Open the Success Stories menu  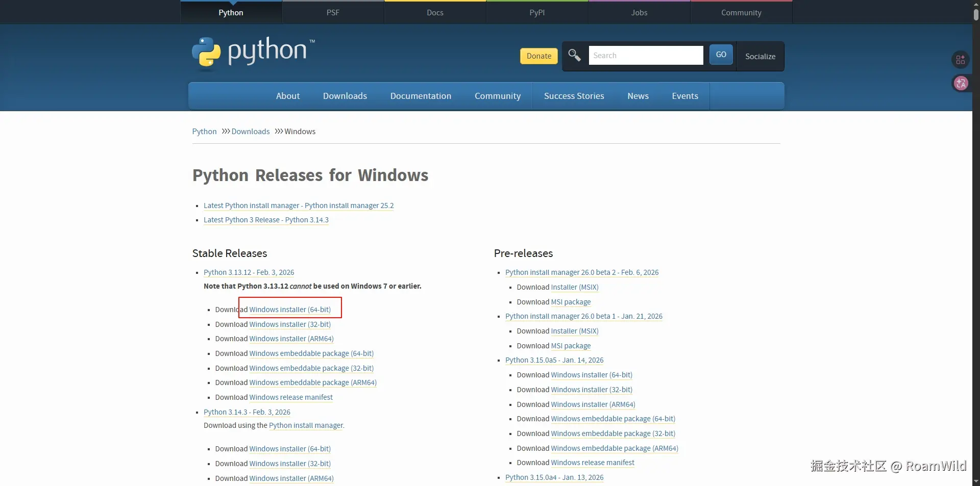[574, 96]
